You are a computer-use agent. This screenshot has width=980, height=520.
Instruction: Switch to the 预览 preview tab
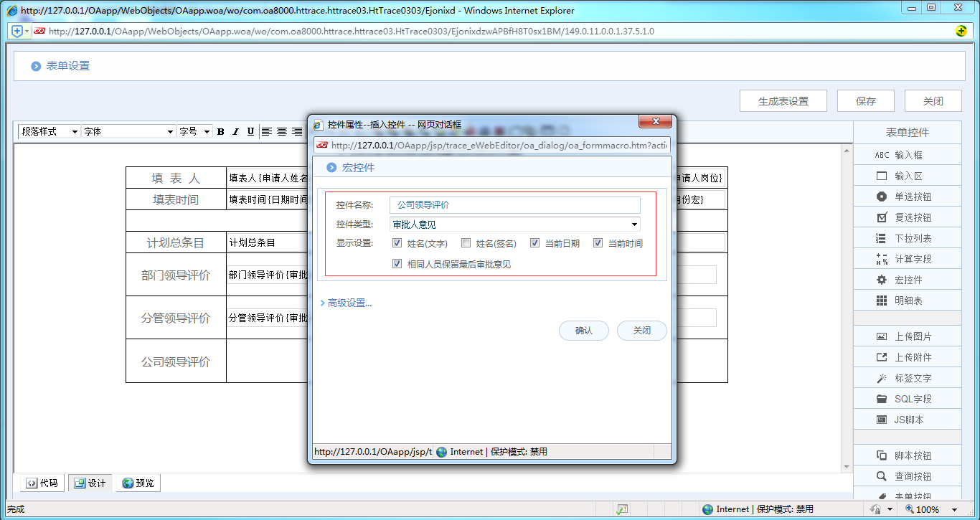[138, 483]
